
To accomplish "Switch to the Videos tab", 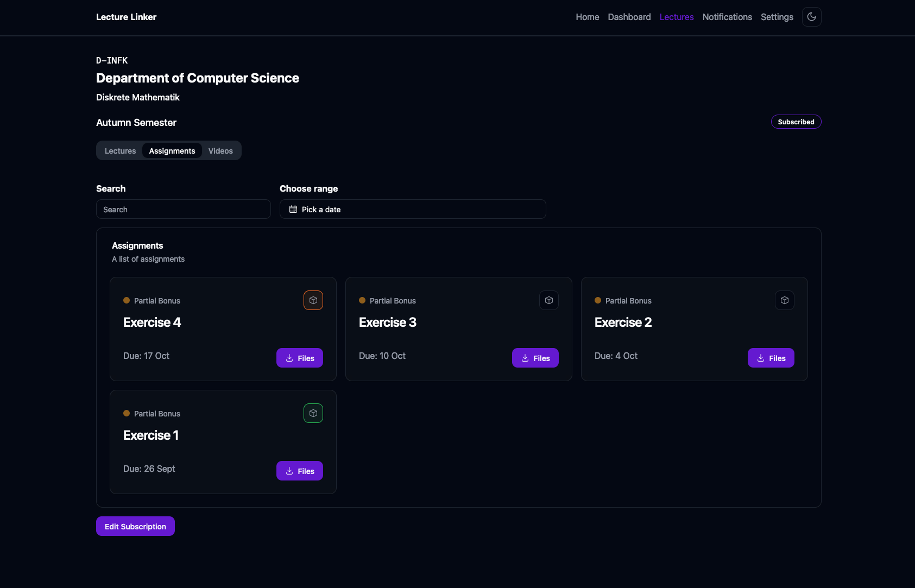I will pos(220,151).
